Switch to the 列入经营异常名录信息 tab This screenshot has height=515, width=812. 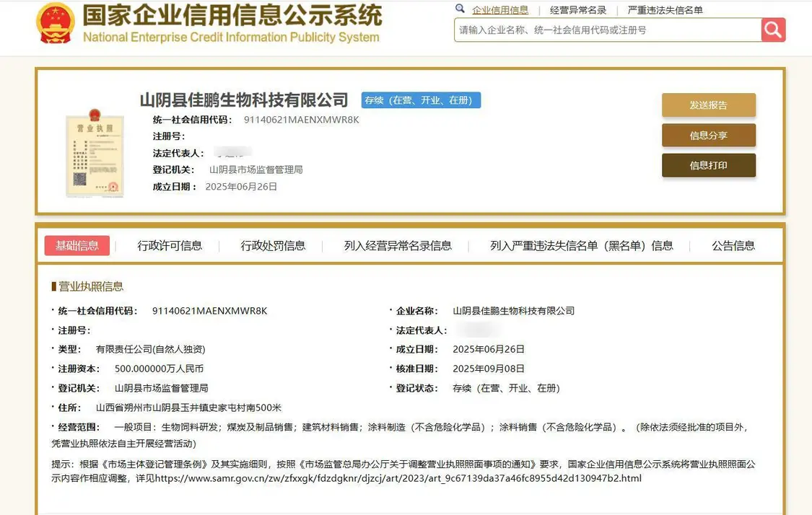click(x=397, y=245)
